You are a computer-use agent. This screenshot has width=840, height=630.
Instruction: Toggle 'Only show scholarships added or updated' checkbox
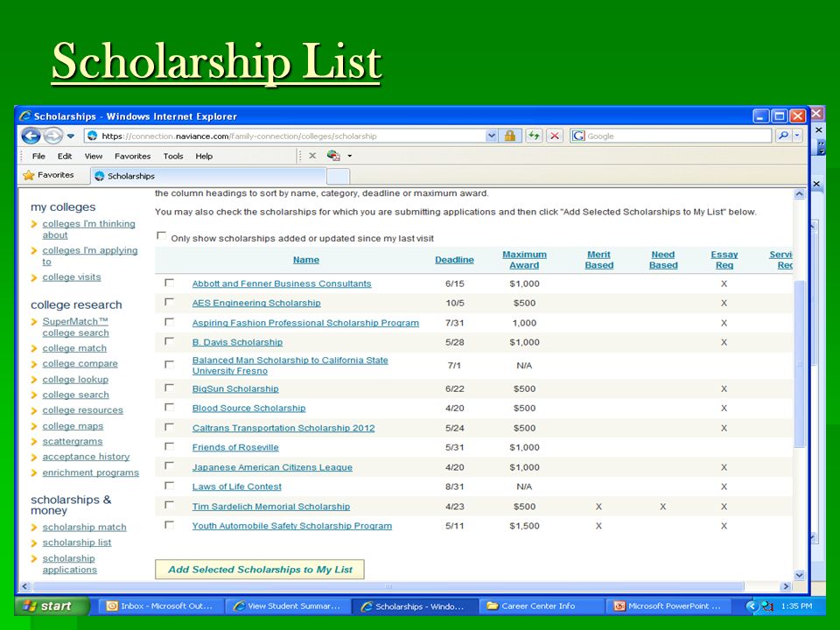point(161,235)
